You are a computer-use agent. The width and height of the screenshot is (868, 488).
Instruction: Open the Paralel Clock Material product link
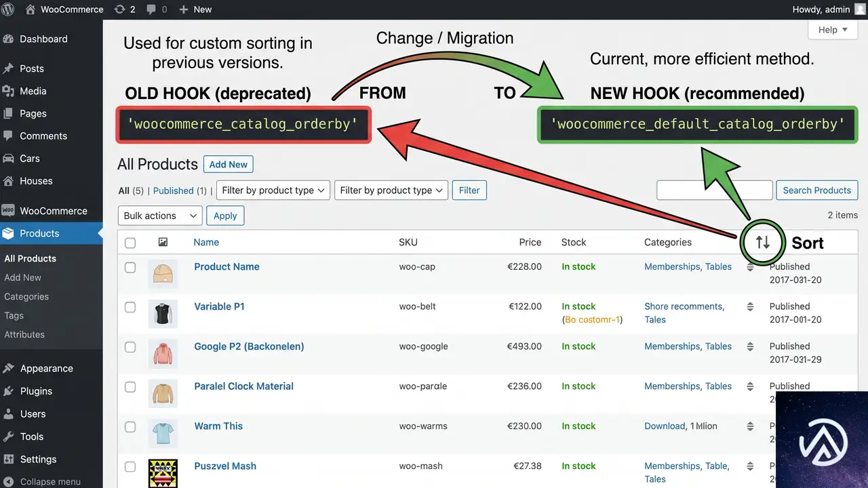(x=243, y=386)
